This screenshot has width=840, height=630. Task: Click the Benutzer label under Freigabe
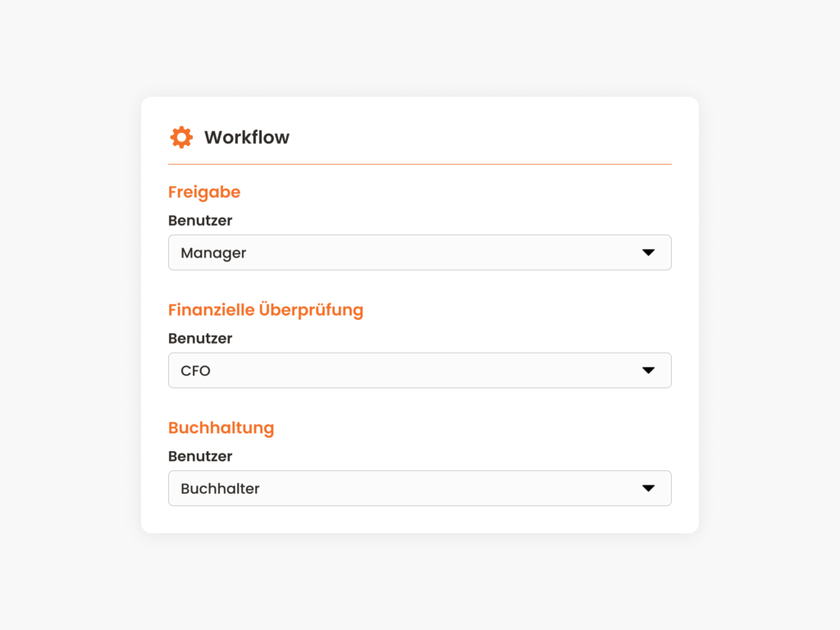point(200,220)
